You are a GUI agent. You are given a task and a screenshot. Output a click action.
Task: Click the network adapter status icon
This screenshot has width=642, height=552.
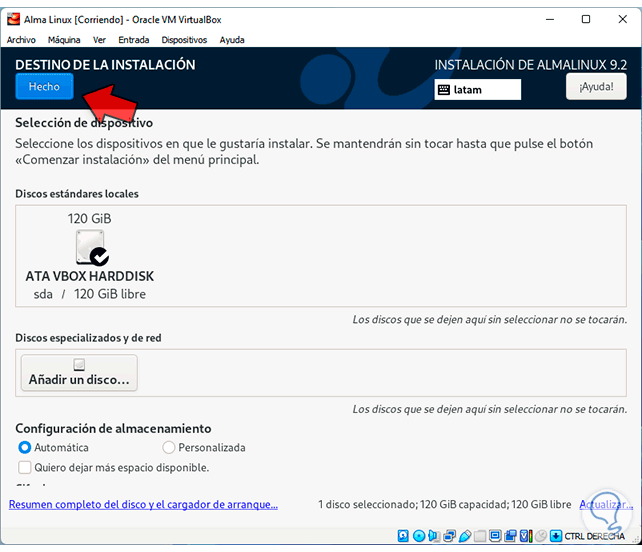450,536
